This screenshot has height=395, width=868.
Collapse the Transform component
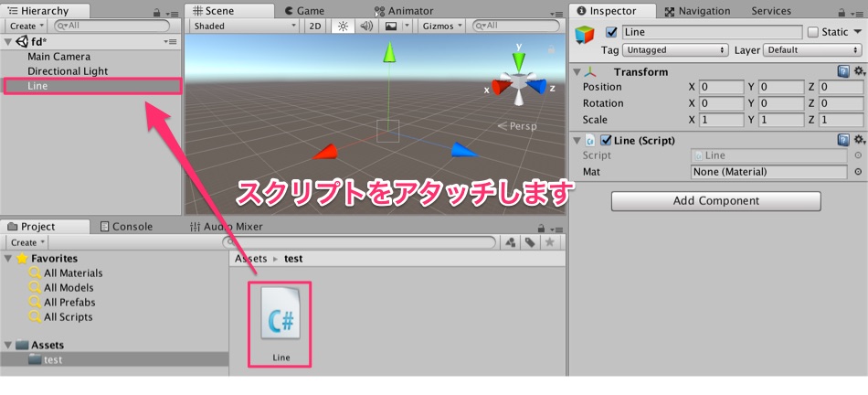click(577, 72)
